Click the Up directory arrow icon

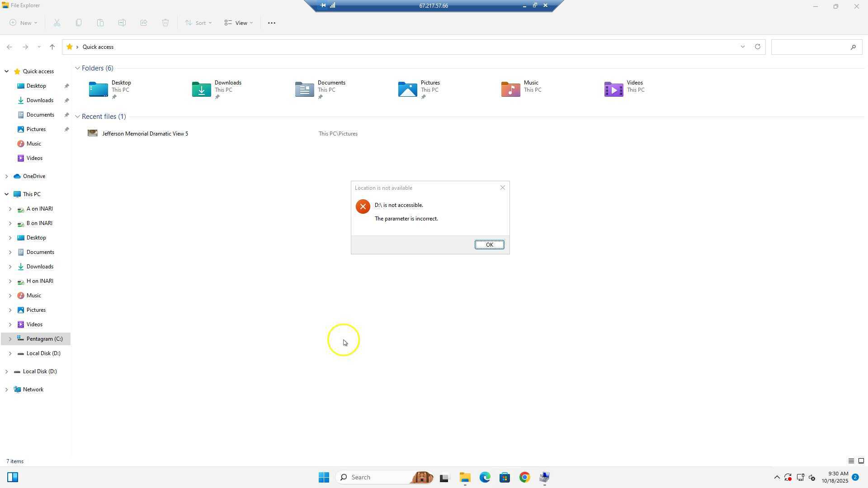tap(52, 47)
